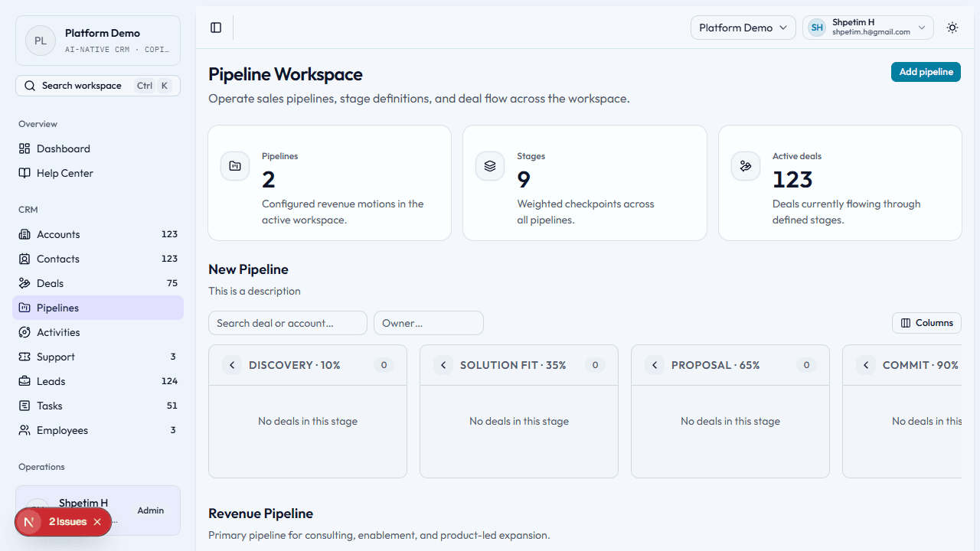Click the Employees icon in the sidebar

pyautogui.click(x=25, y=430)
